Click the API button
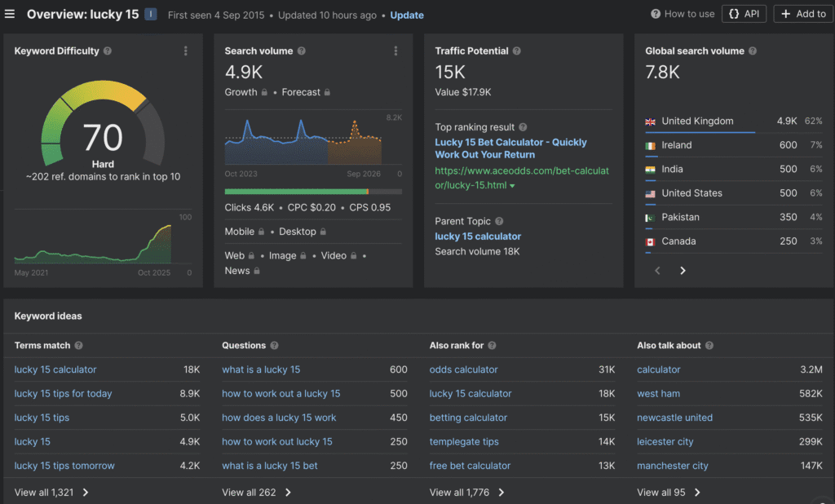Screen dimensions: 835x504 (x=744, y=14)
